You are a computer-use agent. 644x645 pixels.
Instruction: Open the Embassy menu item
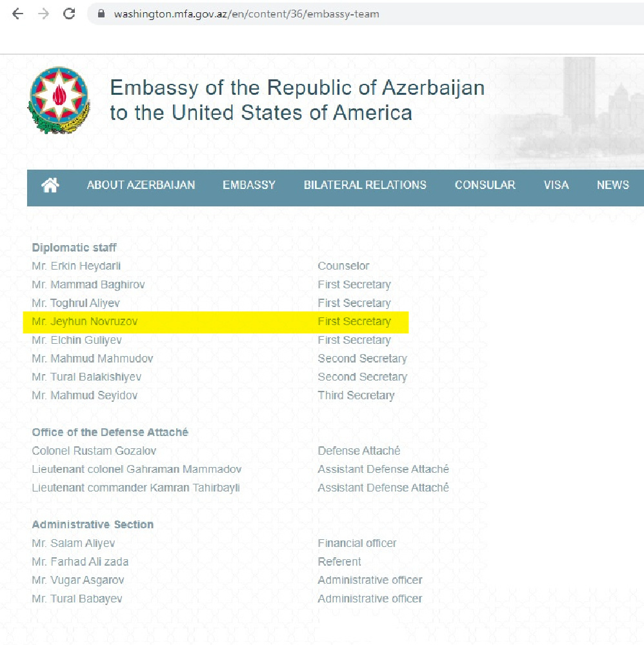[x=249, y=185]
